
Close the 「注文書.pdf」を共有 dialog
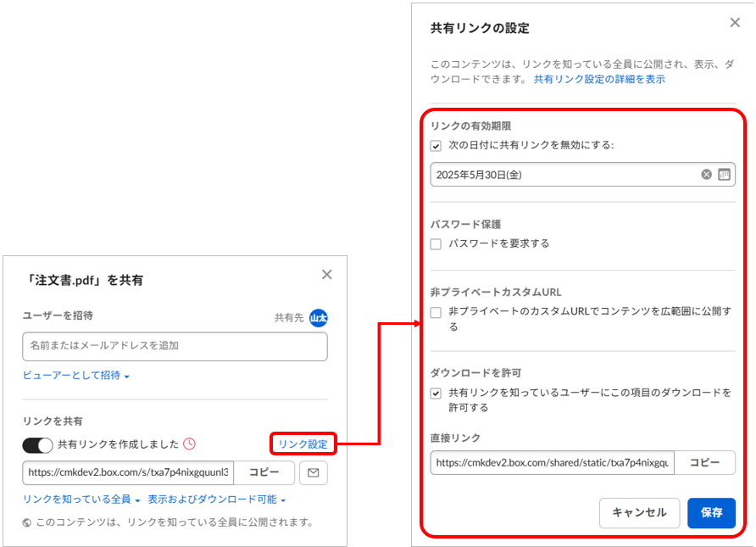point(327,274)
